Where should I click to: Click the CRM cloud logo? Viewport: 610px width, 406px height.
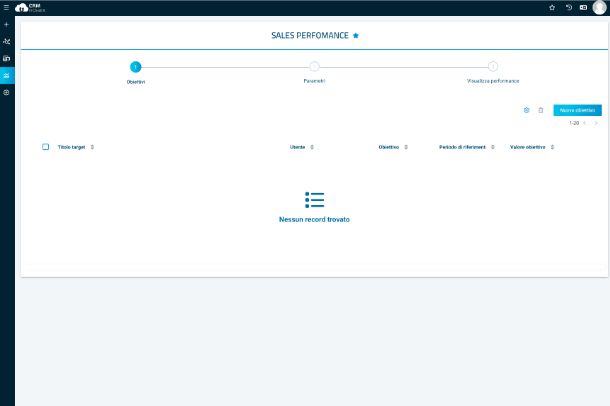click(x=30, y=8)
